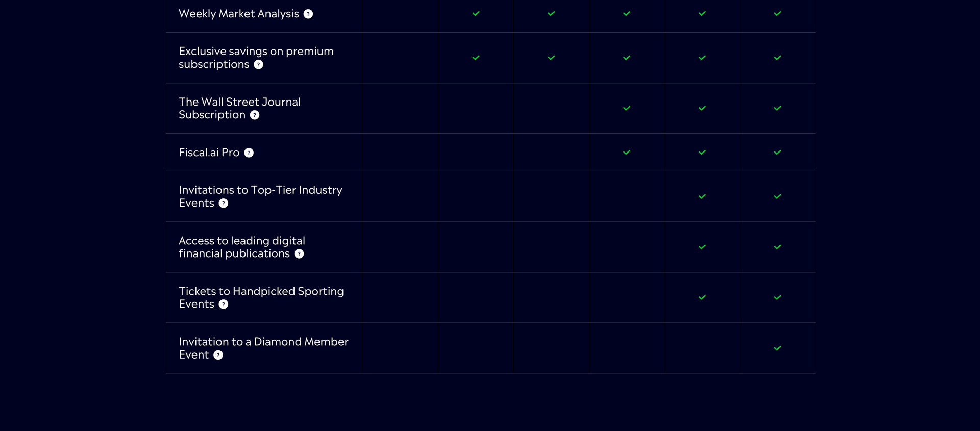Screen dimensions: 980x431
Task: Select the first checkmark in the Top-Tier Industry Events row
Action: [x=702, y=196]
